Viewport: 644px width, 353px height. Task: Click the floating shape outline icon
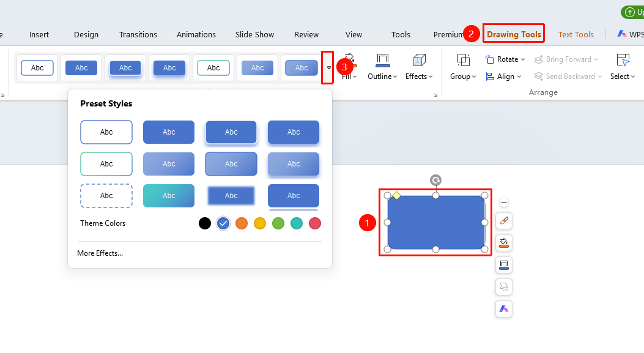pyautogui.click(x=504, y=266)
